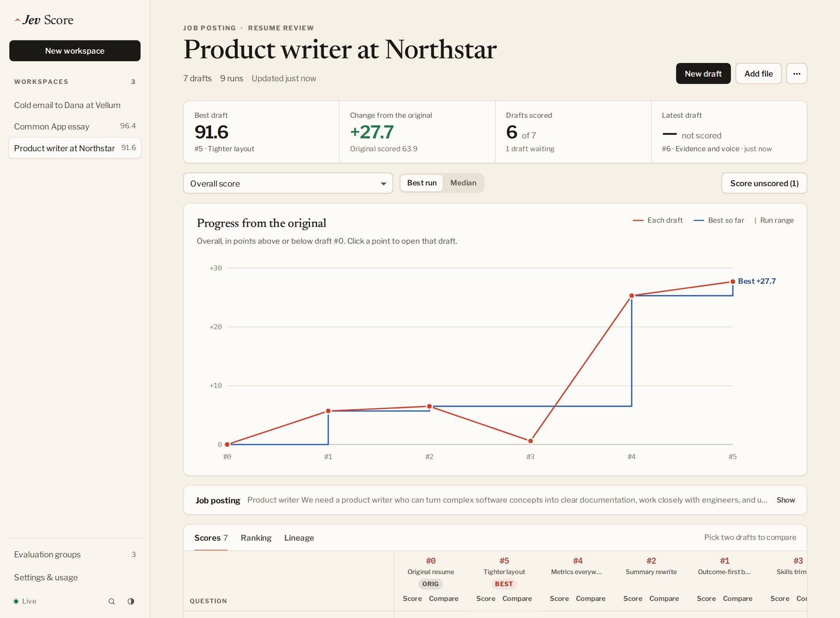Select the Best run toggle
Screen dimensions: 840x618
(x=422, y=183)
